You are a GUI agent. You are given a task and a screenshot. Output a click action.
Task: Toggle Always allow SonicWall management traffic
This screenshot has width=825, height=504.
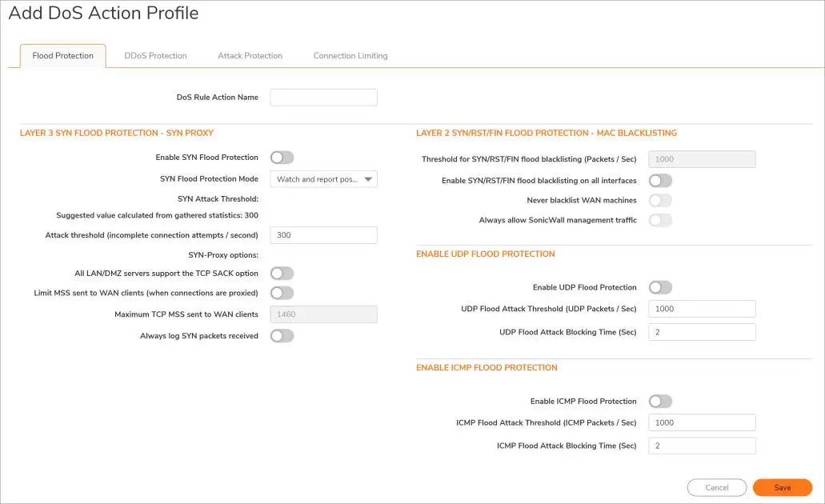click(660, 220)
